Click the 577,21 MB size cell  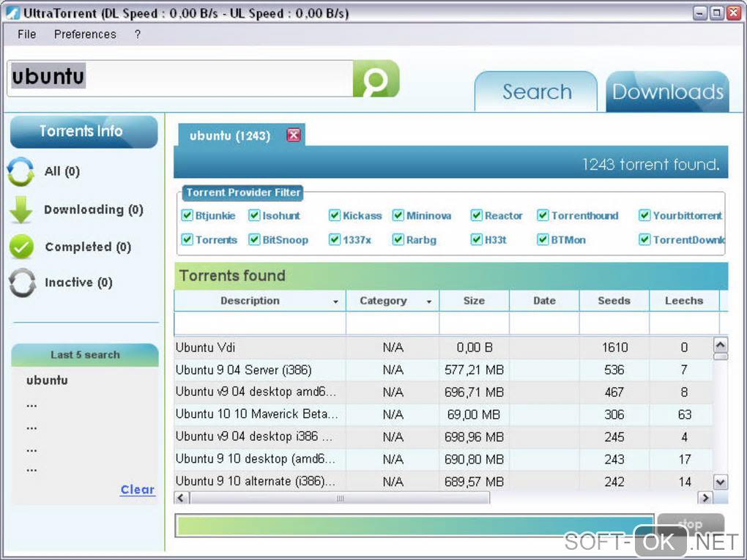tap(474, 370)
